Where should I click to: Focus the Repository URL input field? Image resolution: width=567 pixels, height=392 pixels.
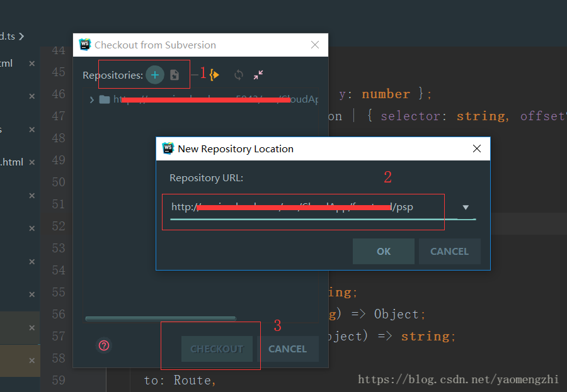(x=313, y=207)
